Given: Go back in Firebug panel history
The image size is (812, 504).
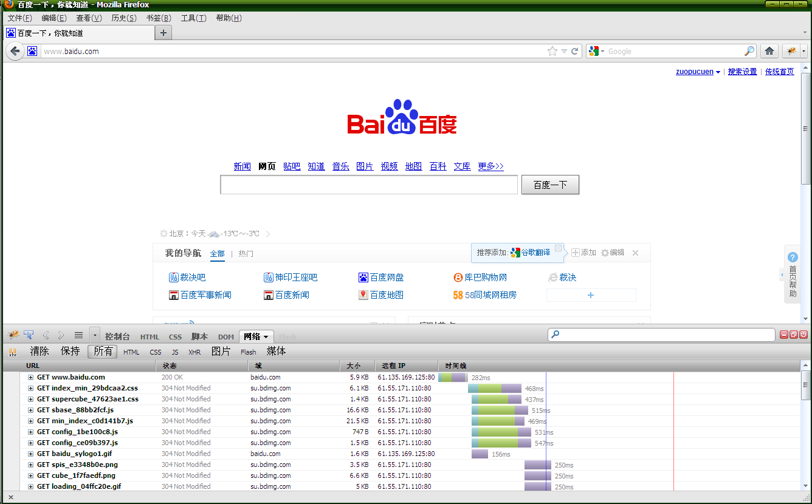Looking at the screenshot, I should tap(46, 335).
